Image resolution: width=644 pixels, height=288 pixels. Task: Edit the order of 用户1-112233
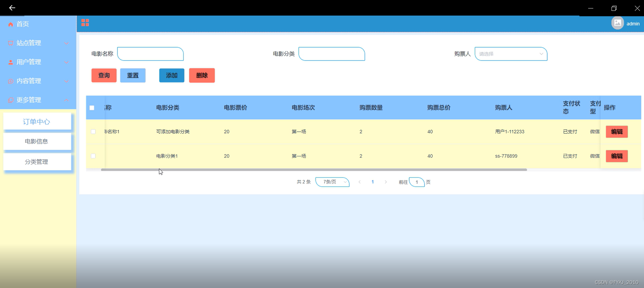[x=617, y=132]
